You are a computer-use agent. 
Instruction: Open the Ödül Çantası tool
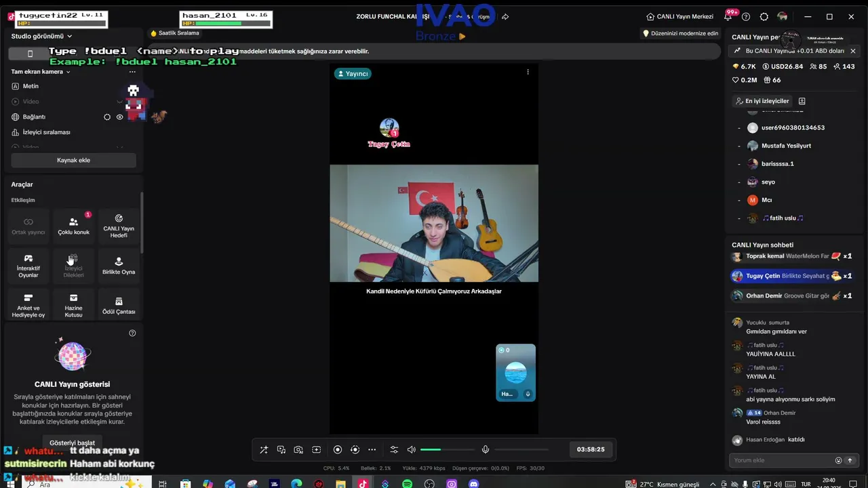pyautogui.click(x=119, y=306)
